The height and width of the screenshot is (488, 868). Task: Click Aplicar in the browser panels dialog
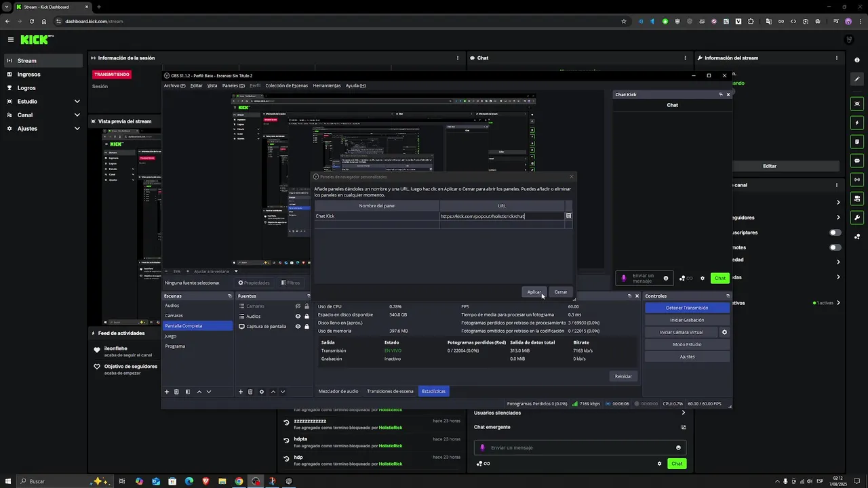(x=534, y=292)
